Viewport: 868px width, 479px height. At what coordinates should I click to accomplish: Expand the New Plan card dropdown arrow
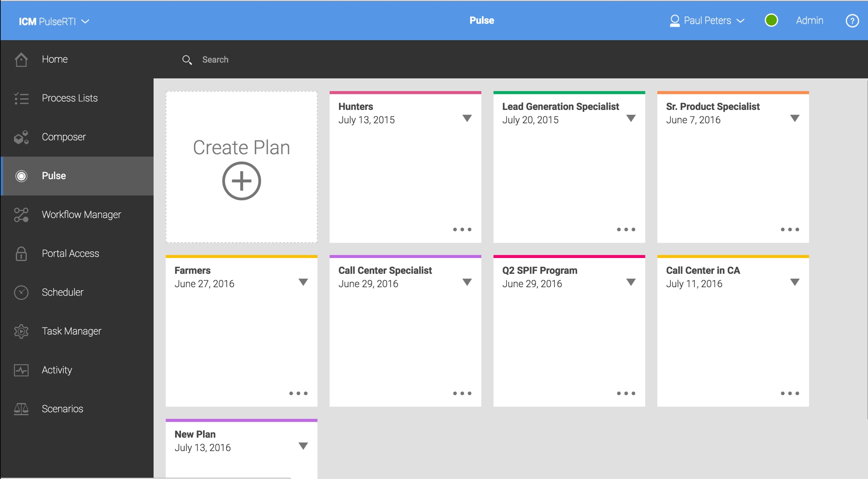pos(303,446)
